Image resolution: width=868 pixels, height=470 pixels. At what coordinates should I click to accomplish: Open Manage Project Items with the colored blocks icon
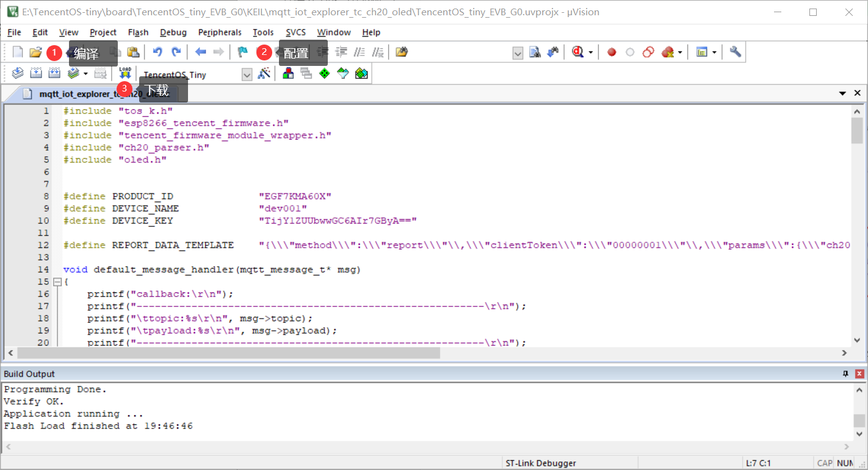point(288,74)
